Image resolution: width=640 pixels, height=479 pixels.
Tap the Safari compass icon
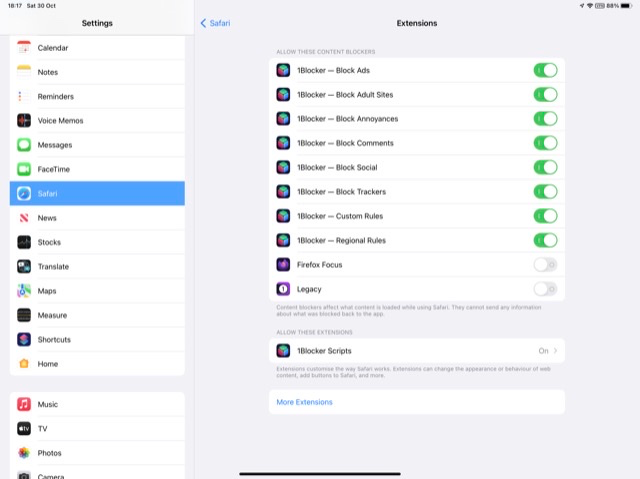coord(24,193)
